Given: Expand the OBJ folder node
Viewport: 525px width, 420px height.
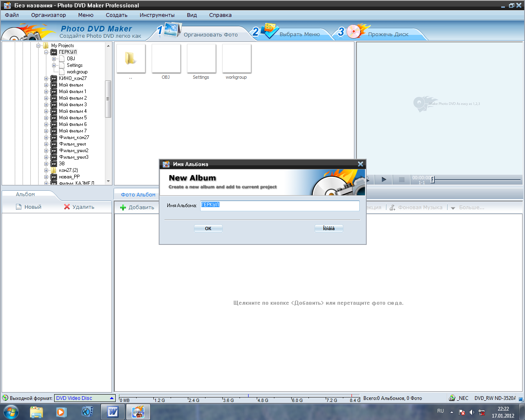Looking at the screenshot, I should click(54, 59).
